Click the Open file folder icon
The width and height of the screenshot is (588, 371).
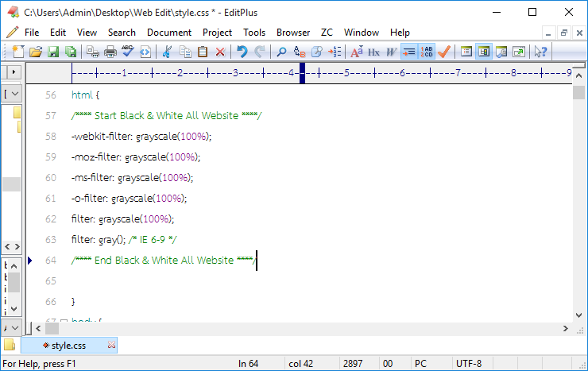point(35,52)
